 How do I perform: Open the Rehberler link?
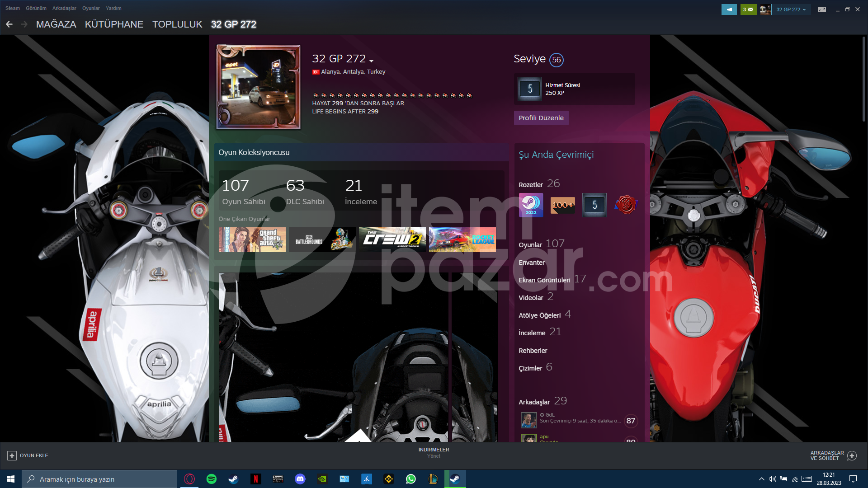click(533, 351)
